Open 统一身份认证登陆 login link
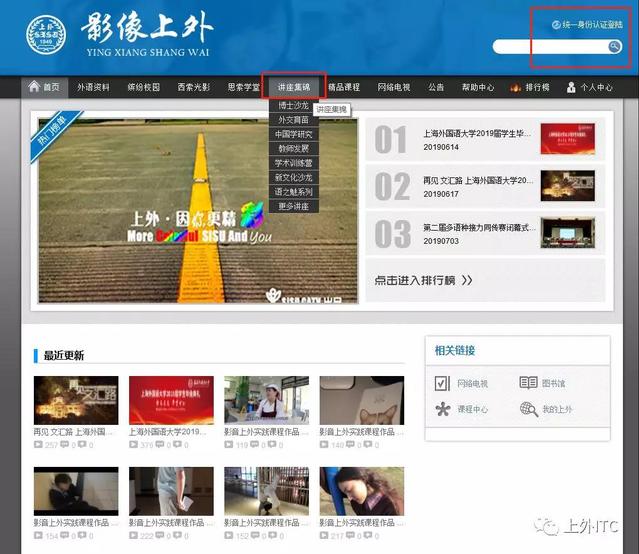Viewport: 639px width, 554px height. pos(592,25)
